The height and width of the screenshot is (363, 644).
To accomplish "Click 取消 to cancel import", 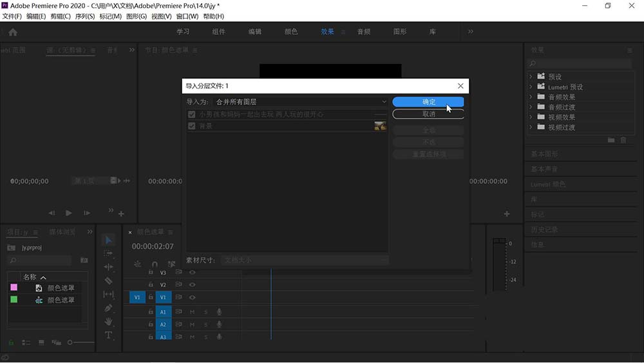I will [x=428, y=114].
